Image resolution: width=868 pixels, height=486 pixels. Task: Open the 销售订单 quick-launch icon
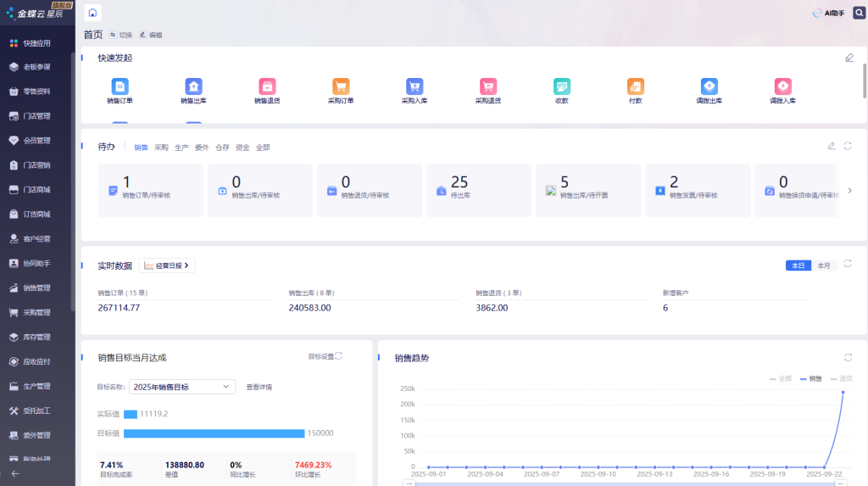click(120, 87)
